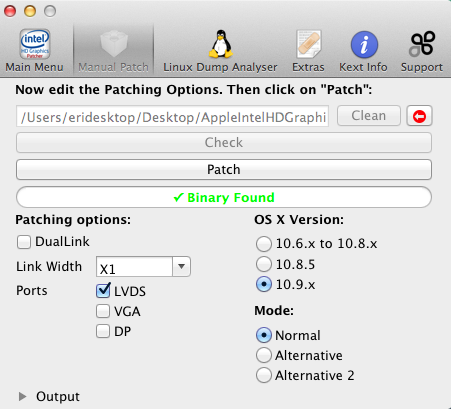451x409 pixels.
Task: Open the Extras bandage icon
Action: point(308,44)
